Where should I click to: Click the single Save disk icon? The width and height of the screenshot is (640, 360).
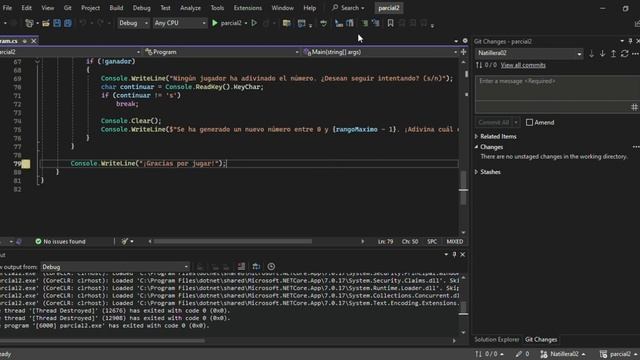tap(57, 23)
